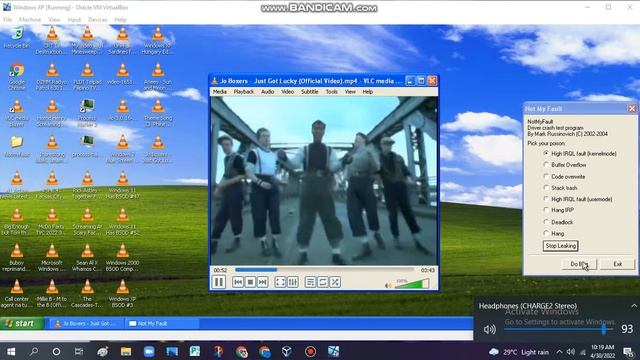Open Bandicam recorder taskbar icon
This screenshot has width=640, height=360.
pyautogui.click(x=310, y=351)
